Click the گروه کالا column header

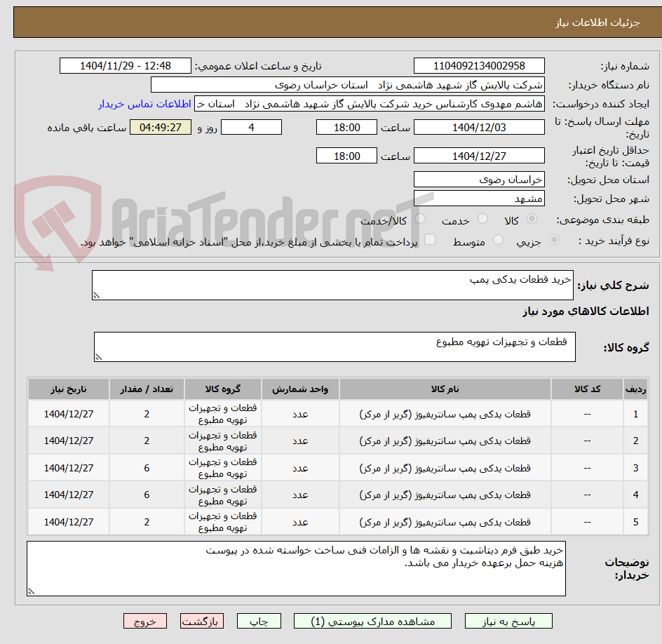pos(222,389)
